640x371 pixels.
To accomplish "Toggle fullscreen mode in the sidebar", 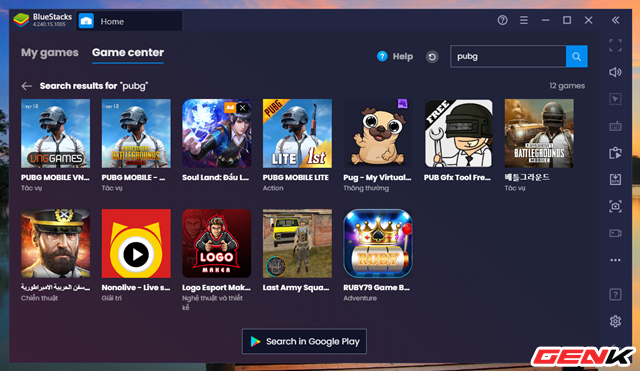I will tap(615, 45).
